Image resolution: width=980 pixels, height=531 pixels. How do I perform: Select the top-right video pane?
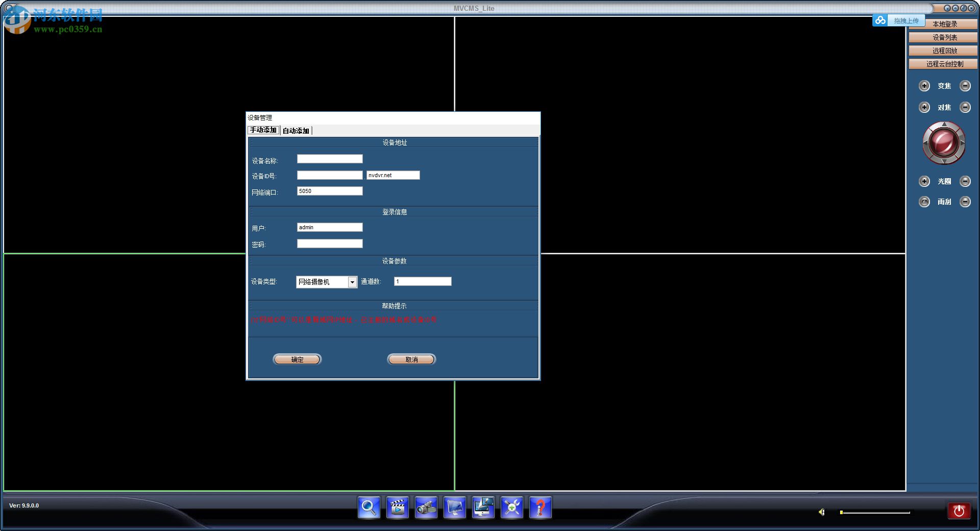pos(680,135)
